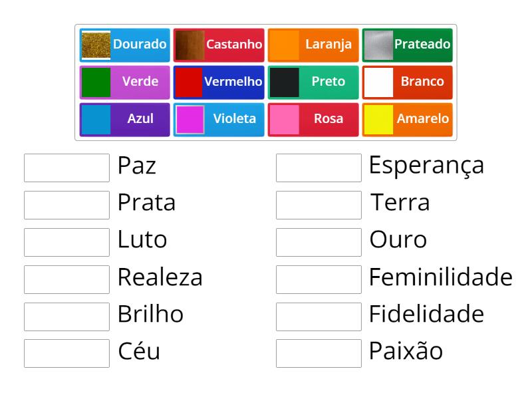Select the Laranja answer tile
The image size is (532, 399).
313,45
